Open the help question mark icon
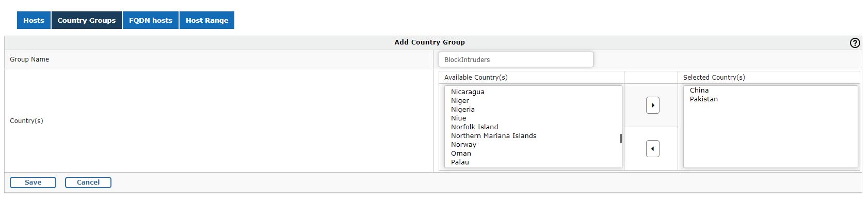 [855, 43]
